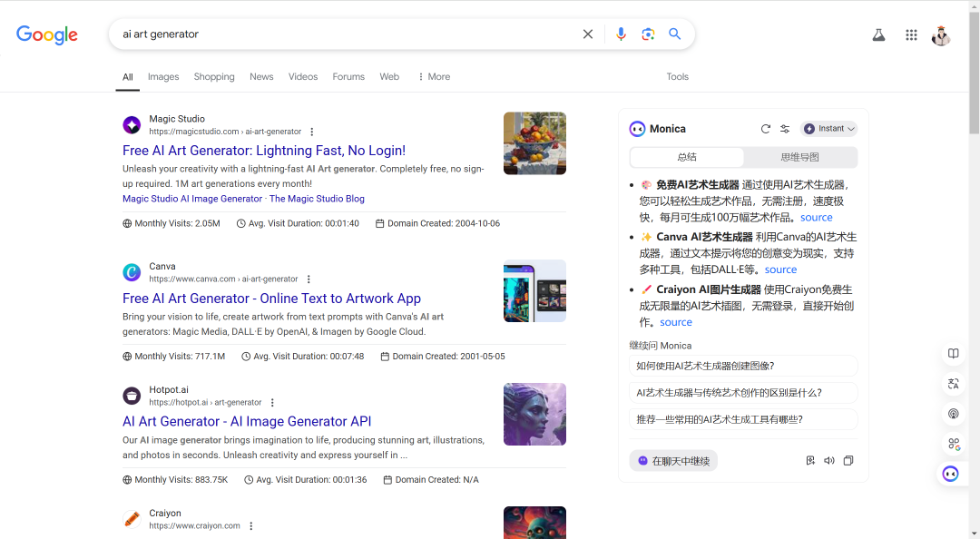Image resolution: width=980 pixels, height=539 pixels.
Task: Switch to Videos tab
Action: pyautogui.click(x=302, y=77)
